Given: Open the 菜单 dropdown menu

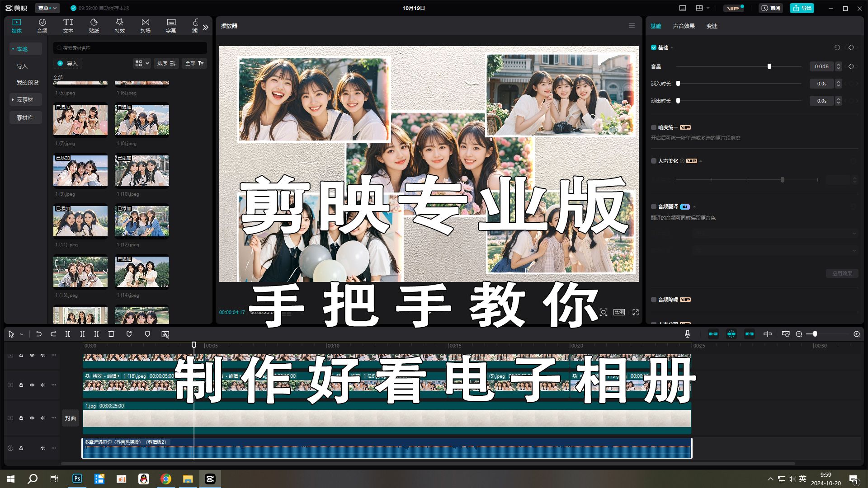Looking at the screenshot, I should click(47, 8).
